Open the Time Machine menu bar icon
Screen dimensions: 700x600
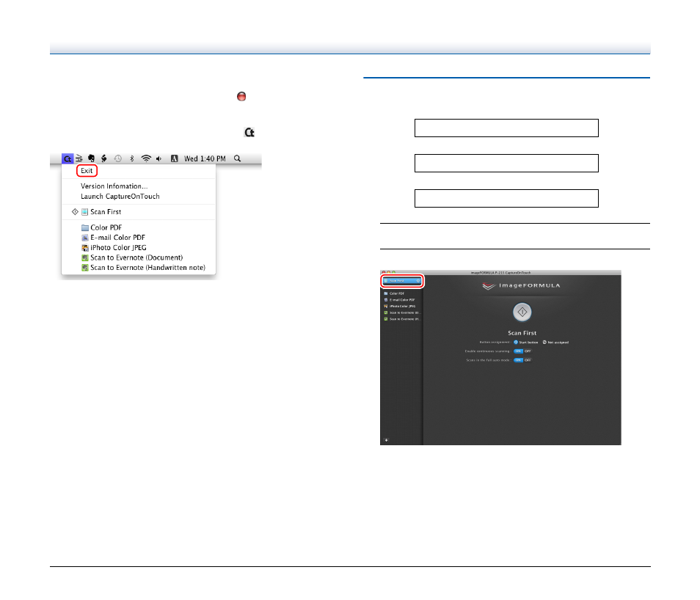tap(118, 158)
